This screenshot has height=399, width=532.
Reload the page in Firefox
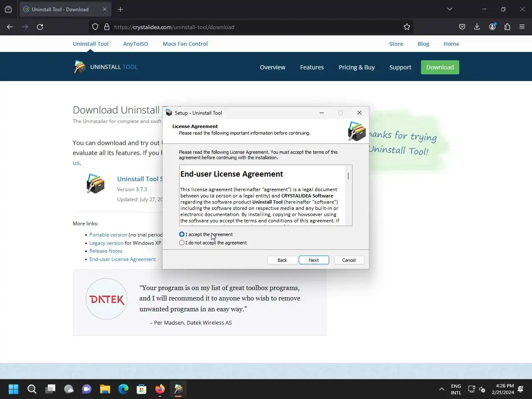(x=40, y=27)
